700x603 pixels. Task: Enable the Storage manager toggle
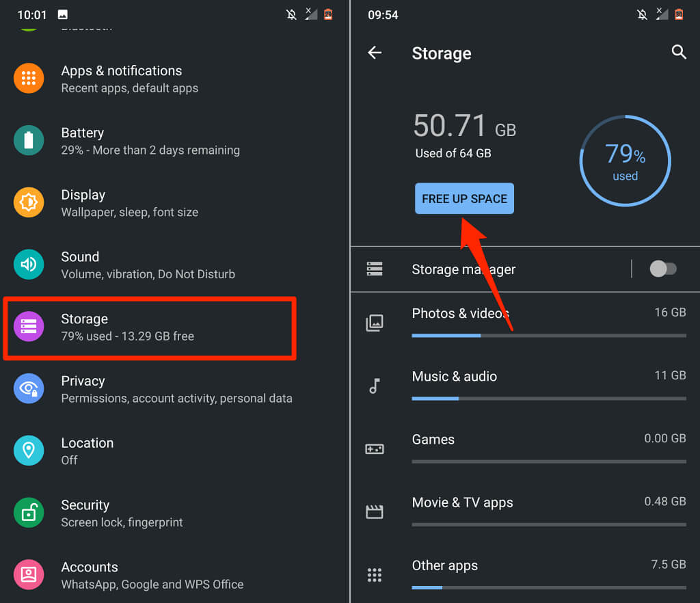[662, 269]
